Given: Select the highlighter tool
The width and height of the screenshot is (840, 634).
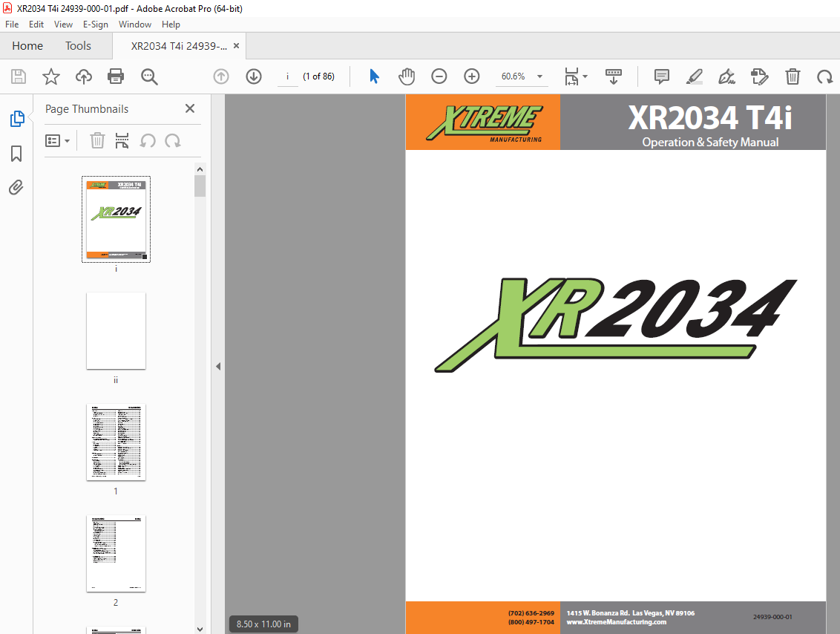Looking at the screenshot, I should [x=695, y=76].
